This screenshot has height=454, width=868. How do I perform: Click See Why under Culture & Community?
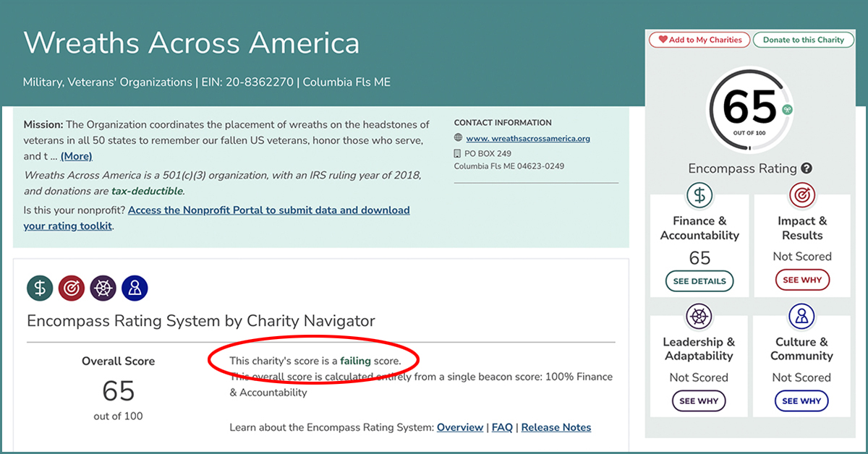[801, 401]
